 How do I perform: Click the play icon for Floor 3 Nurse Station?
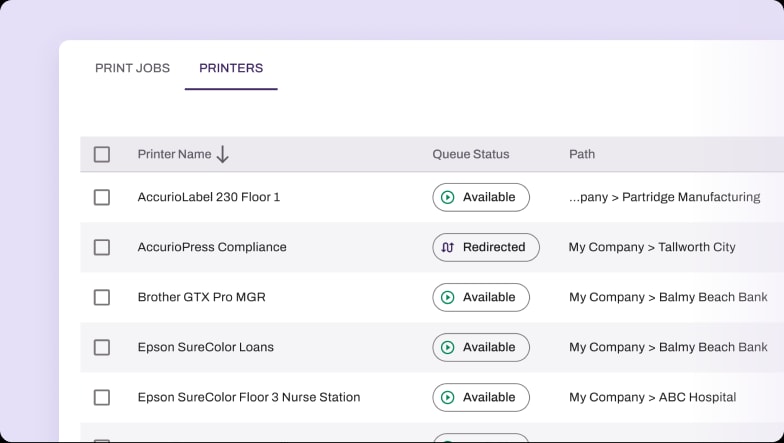(x=448, y=397)
